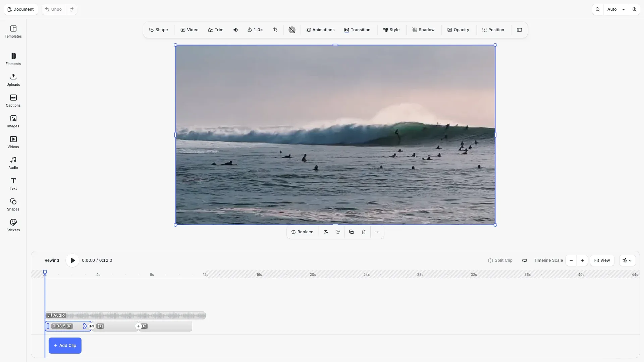The image size is (644, 362).
Task: Open the Uploads panel
Action: pos(13,80)
